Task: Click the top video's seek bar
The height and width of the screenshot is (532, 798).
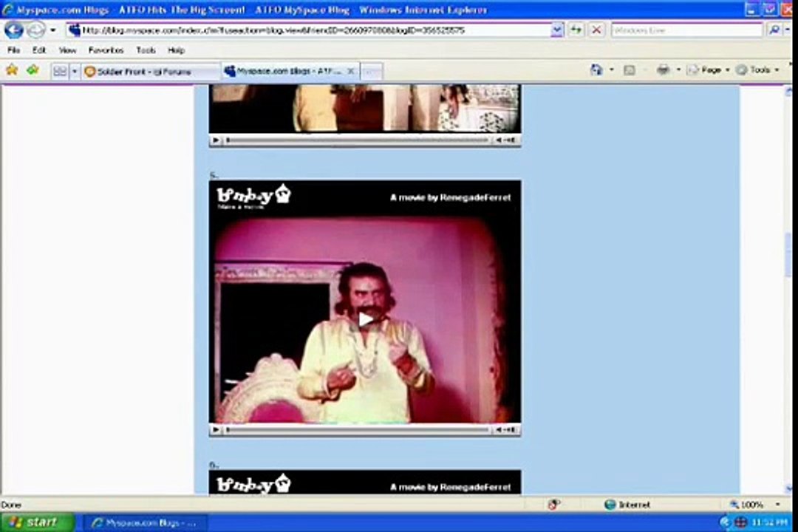Action: 358,140
